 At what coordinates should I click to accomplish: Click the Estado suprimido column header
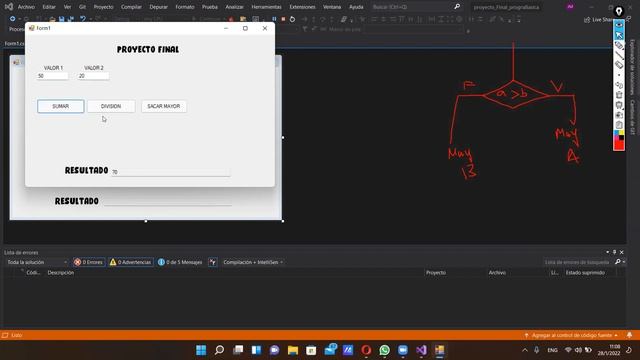585,273
